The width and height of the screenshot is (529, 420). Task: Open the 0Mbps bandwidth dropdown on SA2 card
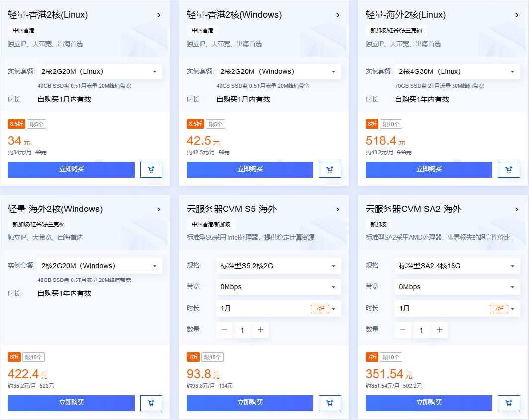pyautogui.click(x=457, y=287)
